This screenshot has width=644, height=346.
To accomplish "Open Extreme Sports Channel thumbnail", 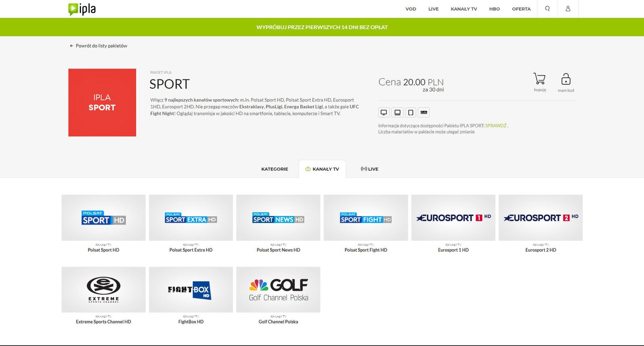I will point(103,290).
